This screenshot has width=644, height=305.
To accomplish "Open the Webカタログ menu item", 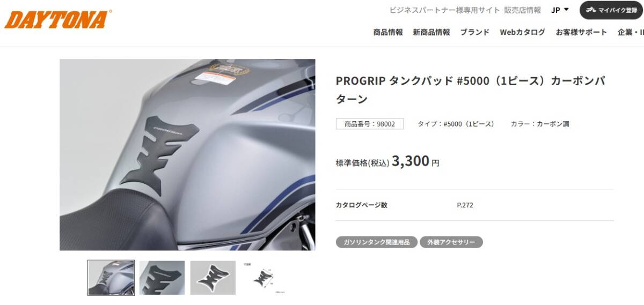I will 523,32.
